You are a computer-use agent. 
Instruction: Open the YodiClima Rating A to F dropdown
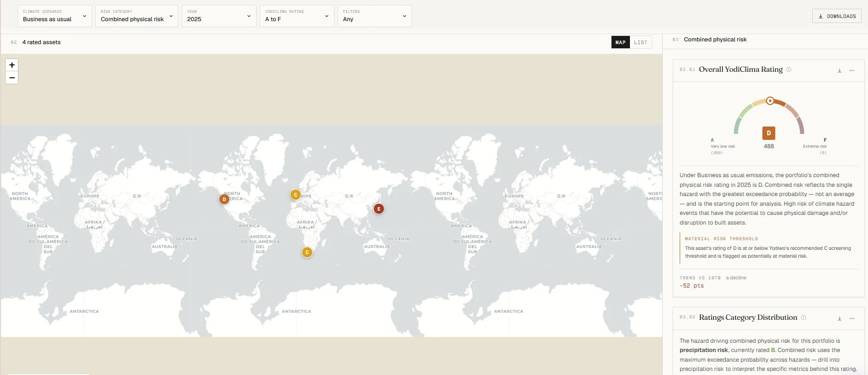click(297, 16)
